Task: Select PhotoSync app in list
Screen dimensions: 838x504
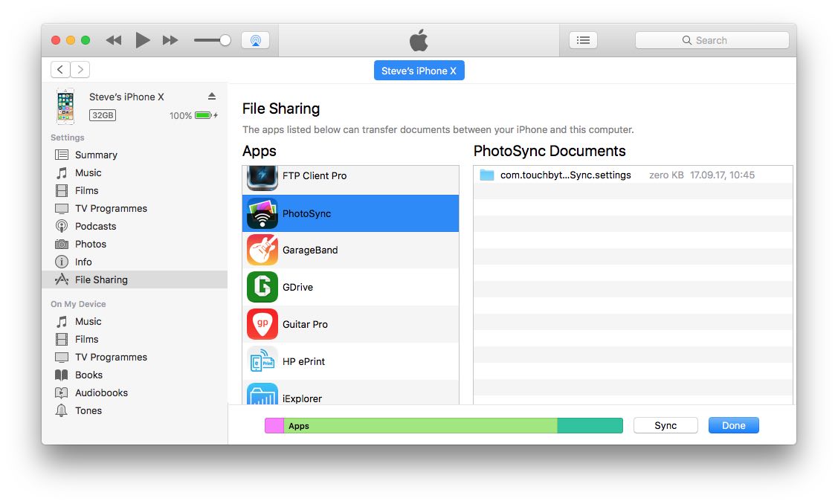Action: (351, 213)
